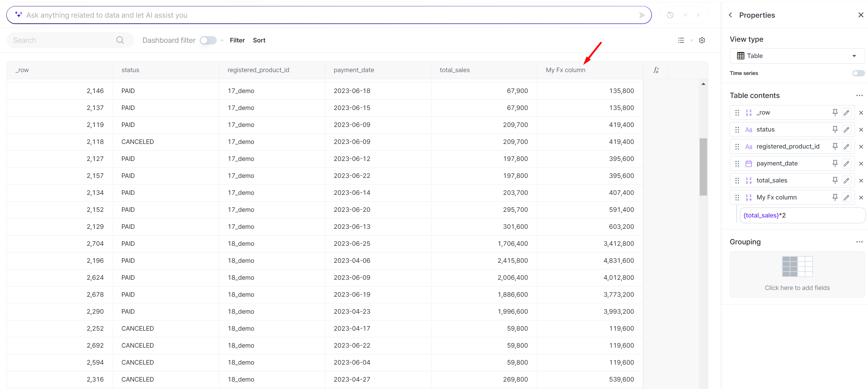Click the formula input {total_sales}*2
The width and height of the screenshot is (868, 389).
coord(802,215)
